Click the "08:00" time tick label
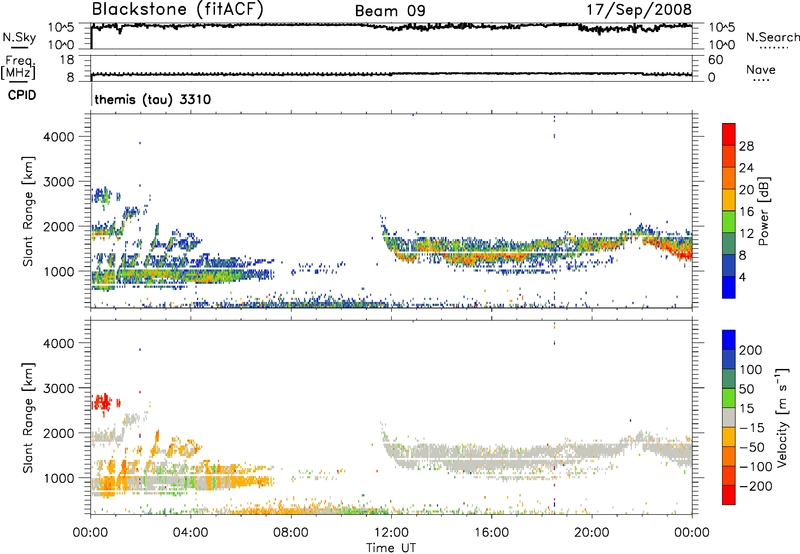800x554 pixels. coord(291,533)
